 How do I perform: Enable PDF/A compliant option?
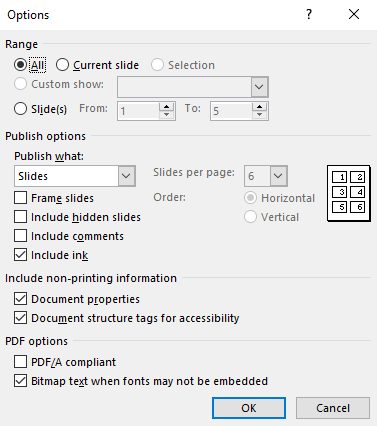coord(20,361)
